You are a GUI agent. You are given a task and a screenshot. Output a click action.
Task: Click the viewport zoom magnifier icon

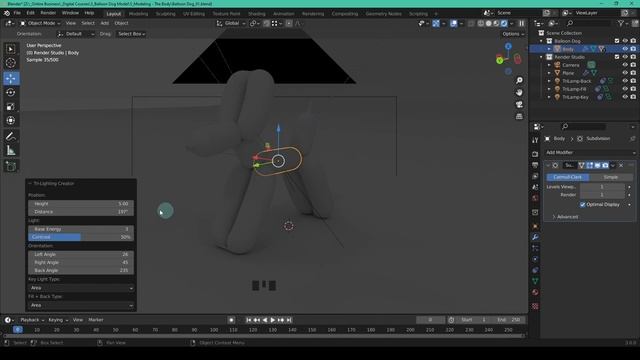(519, 80)
